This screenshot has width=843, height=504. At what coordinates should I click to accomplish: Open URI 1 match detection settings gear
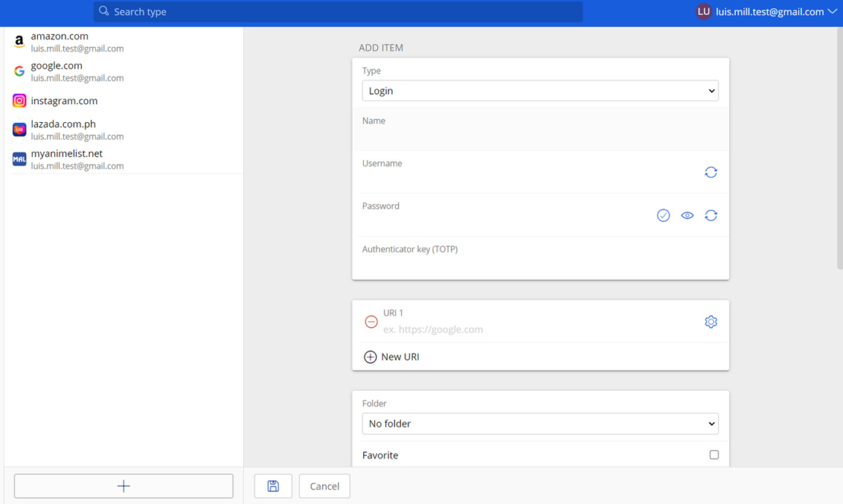(711, 321)
